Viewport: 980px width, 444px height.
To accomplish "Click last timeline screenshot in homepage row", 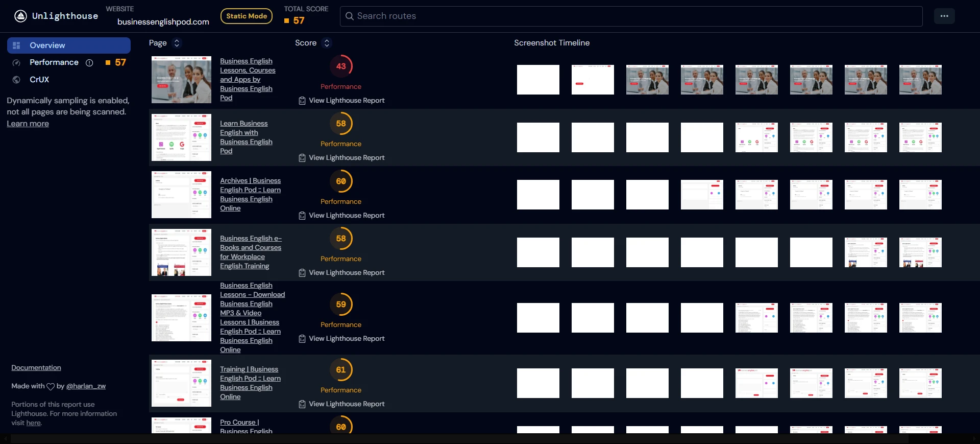I will [x=920, y=80].
